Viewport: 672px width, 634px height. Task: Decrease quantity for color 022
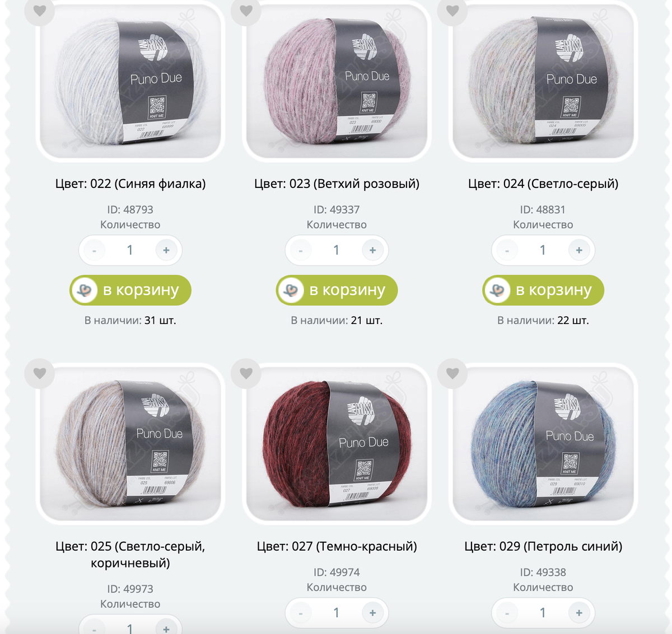coord(94,250)
